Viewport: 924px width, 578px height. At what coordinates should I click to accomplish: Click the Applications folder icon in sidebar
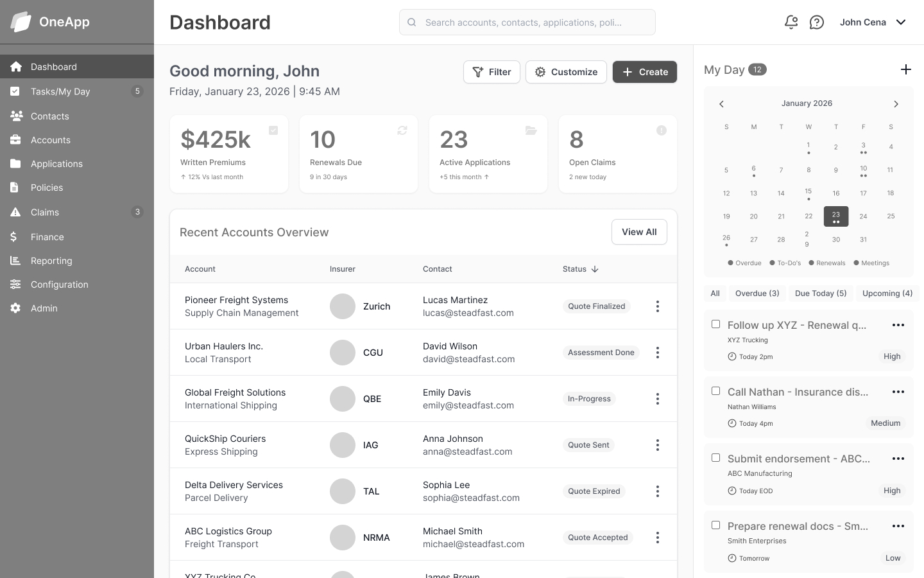pyautogui.click(x=16, y=164)
